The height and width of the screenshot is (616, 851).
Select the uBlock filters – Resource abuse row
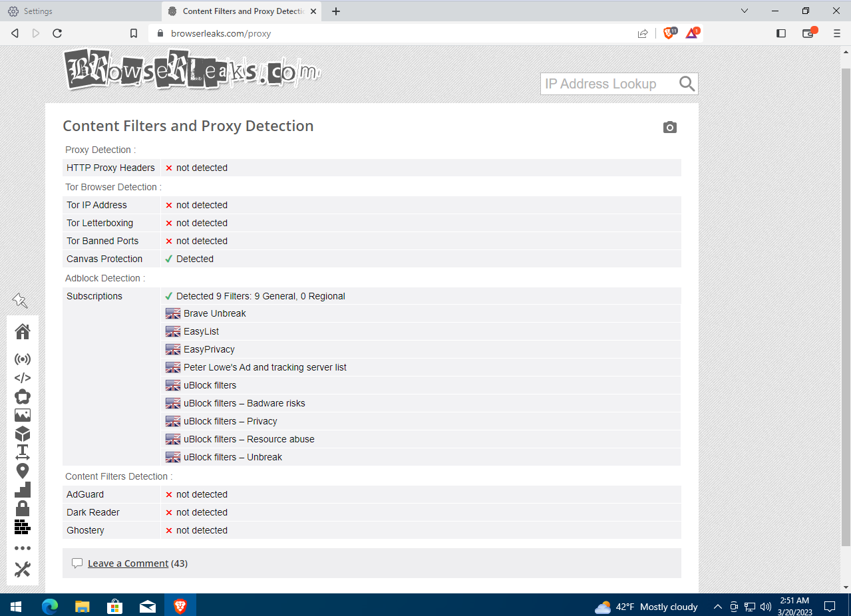pyautogui.click(x=421, y=439)
